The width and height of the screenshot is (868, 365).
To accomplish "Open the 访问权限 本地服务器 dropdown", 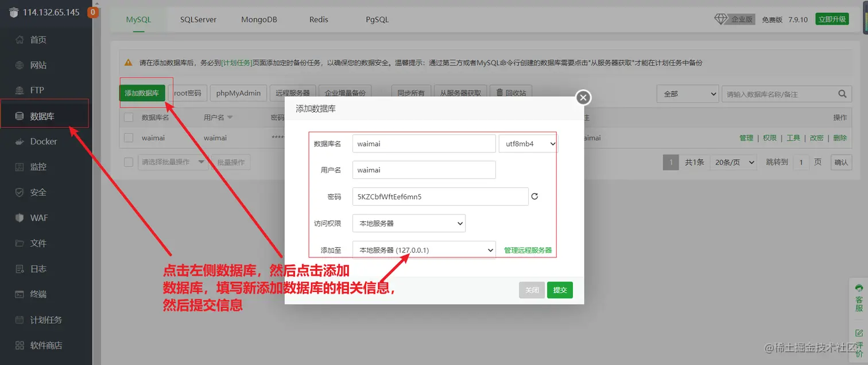I will tap(409, 223).
